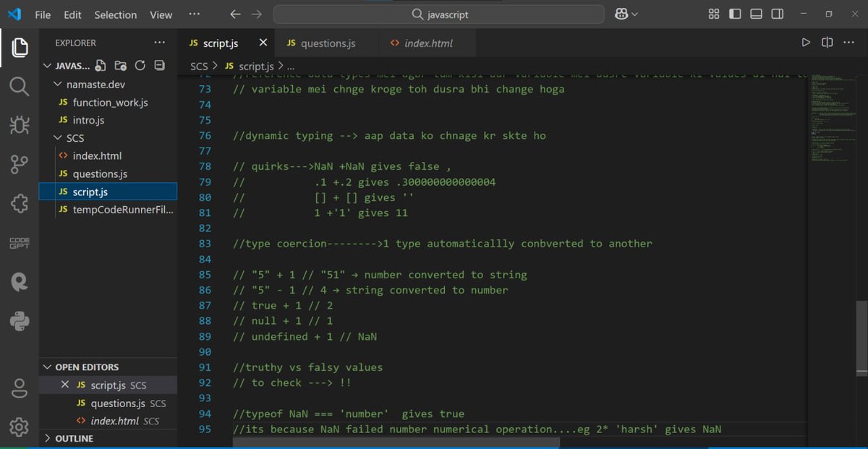Open the View menu
Screen dimensions: 868x449
pos(161,14)
